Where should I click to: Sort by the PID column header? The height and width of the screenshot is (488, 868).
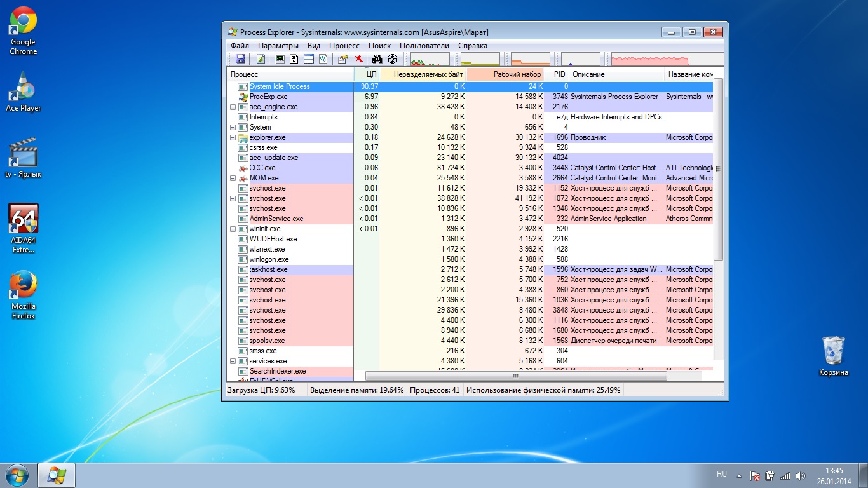tap(559, 74)
